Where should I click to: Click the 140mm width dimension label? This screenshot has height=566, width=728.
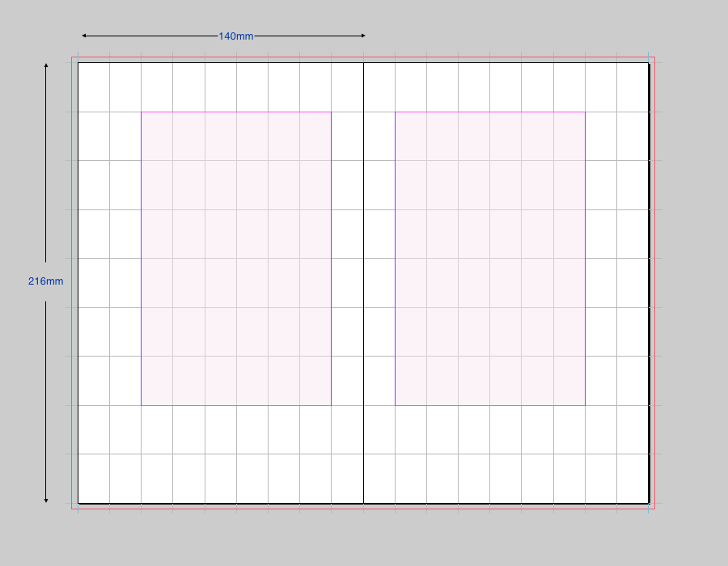pyautogui.click(x=236, y=36)
